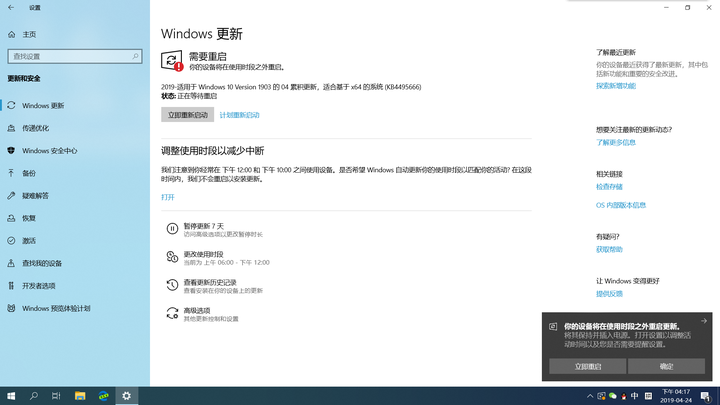Viewport: 720px width, 405px height.
Task: Click the 检查存储 link
Action: coord(609,187)
